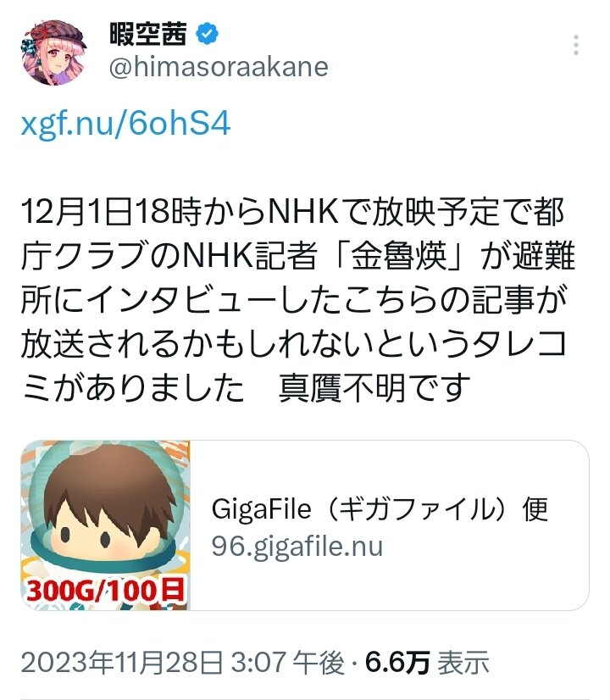The image size is (610, 700).
Task: Click the blue verified badge
Action: (207, 34)
